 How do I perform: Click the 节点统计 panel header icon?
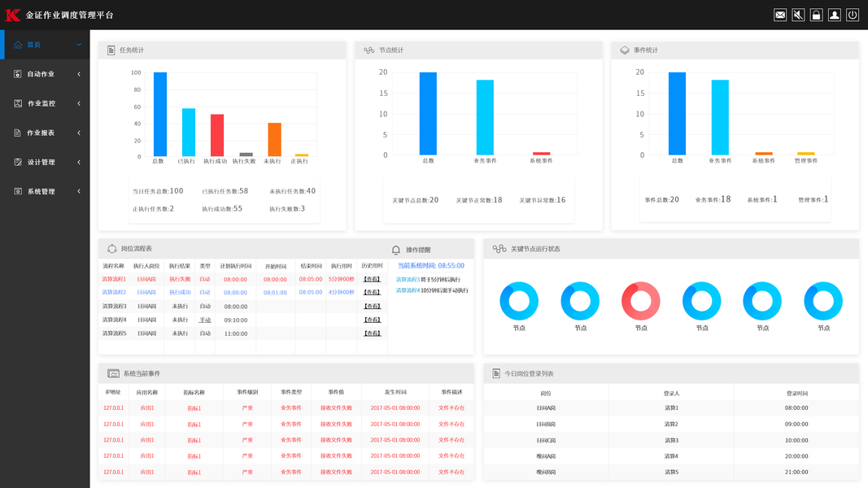coord(369,50)
